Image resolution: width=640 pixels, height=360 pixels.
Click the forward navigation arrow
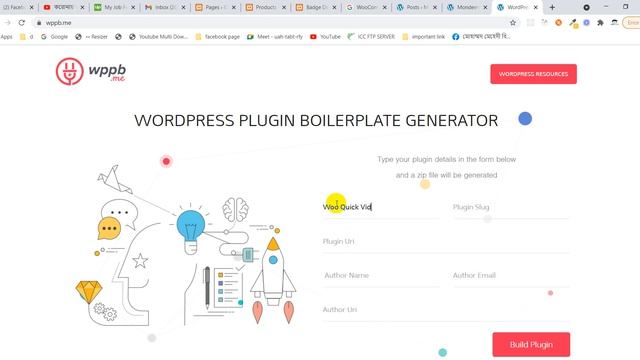tap(7, 23)
